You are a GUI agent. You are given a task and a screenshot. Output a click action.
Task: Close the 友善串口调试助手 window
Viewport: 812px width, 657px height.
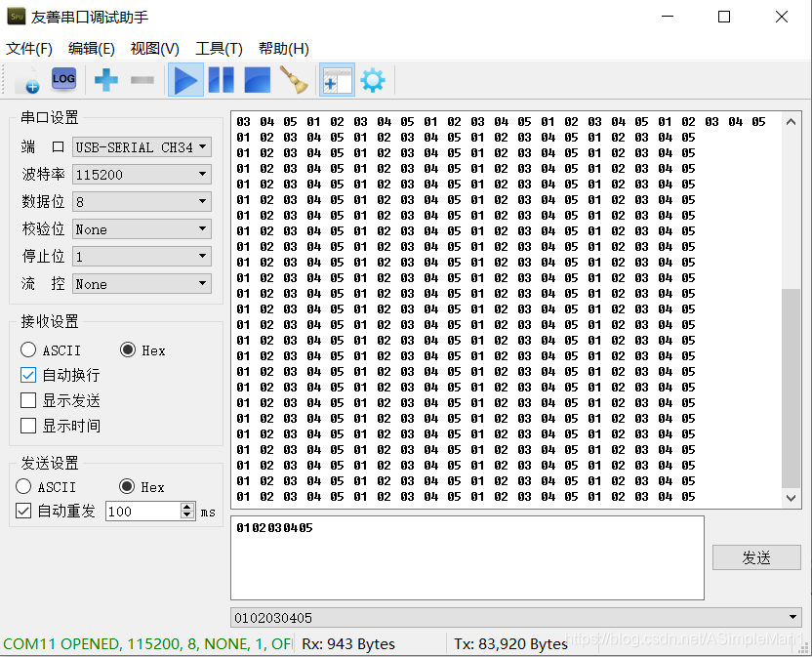[x=782, y=17]
